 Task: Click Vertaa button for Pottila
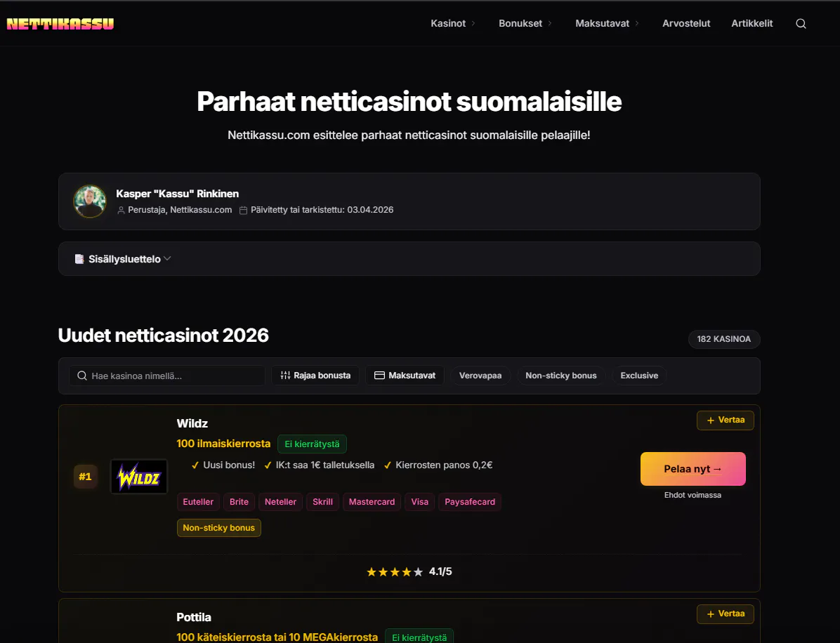(726, 614)
